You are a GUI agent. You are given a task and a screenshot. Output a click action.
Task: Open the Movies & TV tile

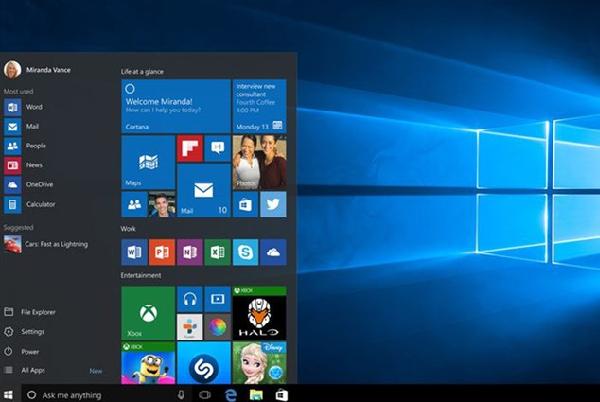click(218, 299)
